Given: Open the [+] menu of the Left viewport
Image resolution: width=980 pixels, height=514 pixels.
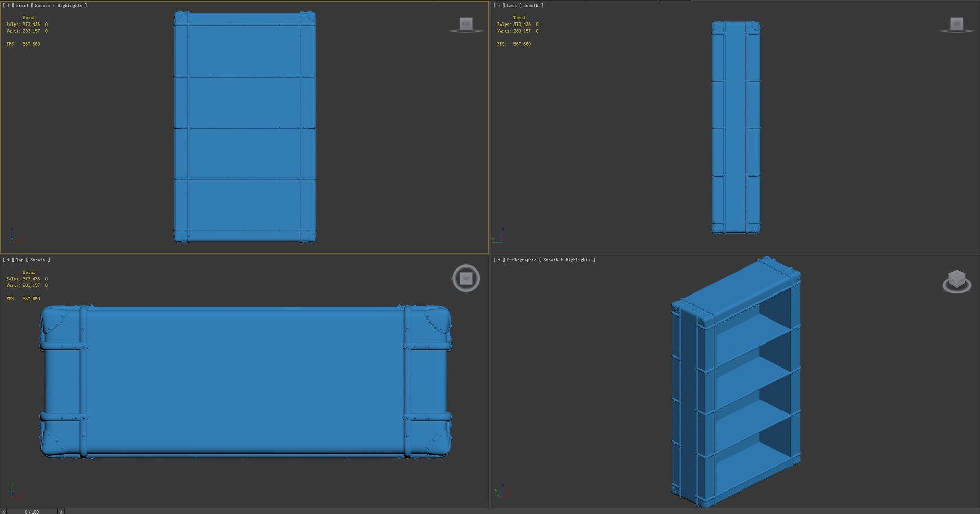Looking at the screenshot, I should pos(499,5).
